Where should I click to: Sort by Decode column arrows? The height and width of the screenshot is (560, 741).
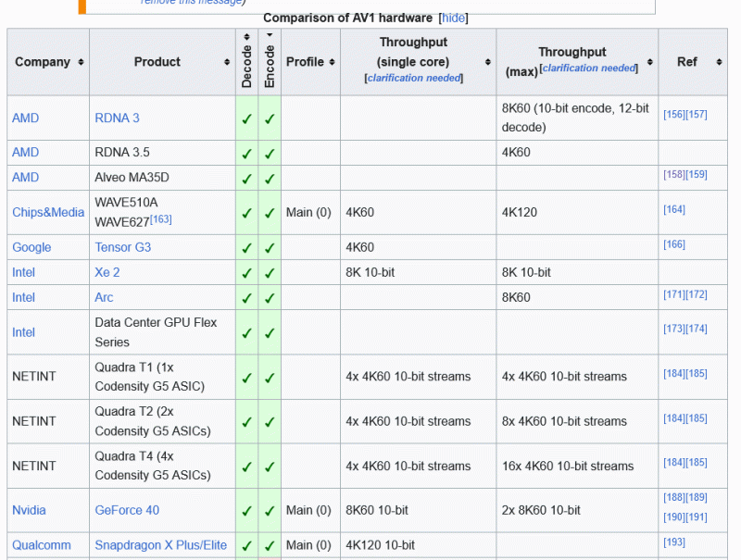pos(246,37)
